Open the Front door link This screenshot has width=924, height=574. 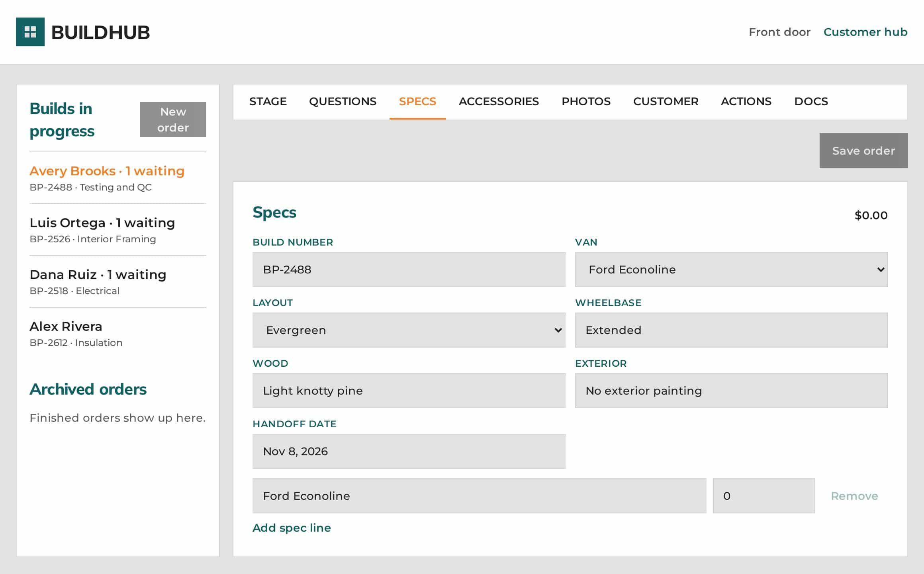779,32
